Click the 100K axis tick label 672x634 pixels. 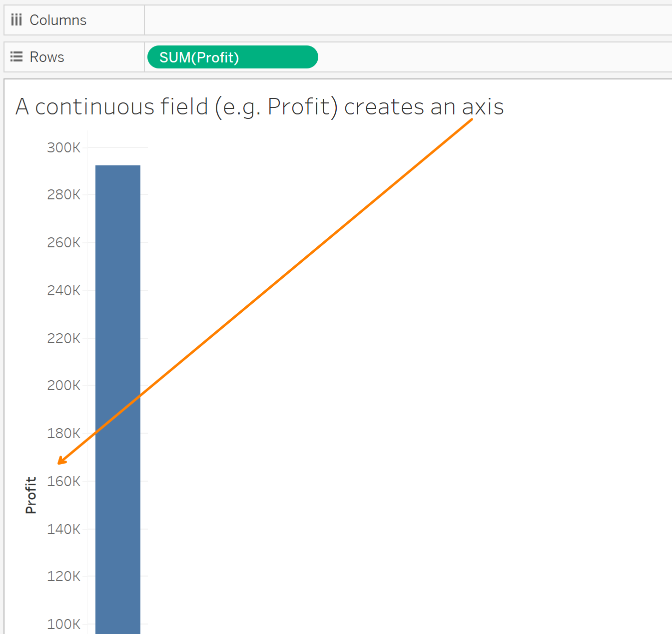pyautogui.click(x=63, y=624)
